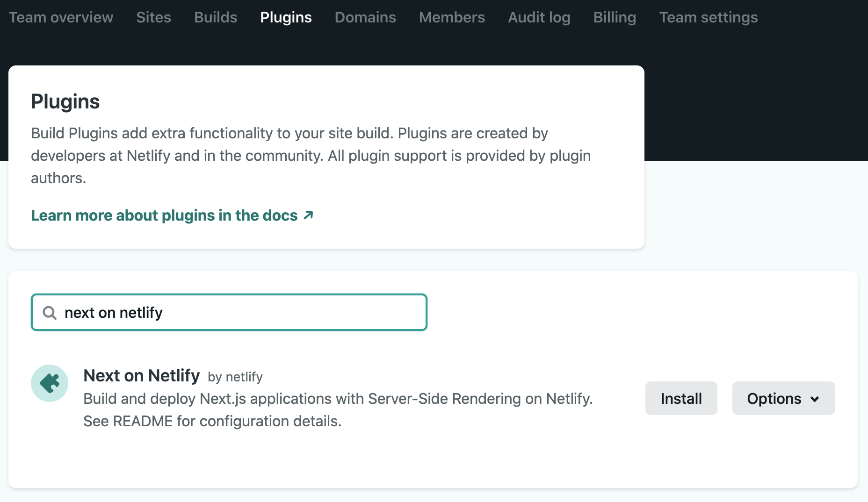Open the Builds tab
The image size is (868, 502).
215,17
